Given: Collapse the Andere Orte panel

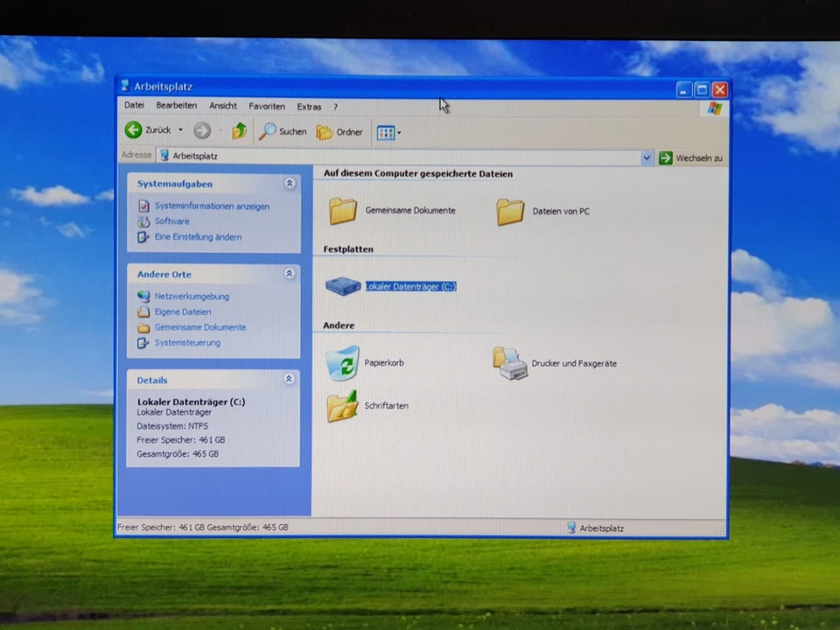Looking at the screenshot, I should point(289,274).
